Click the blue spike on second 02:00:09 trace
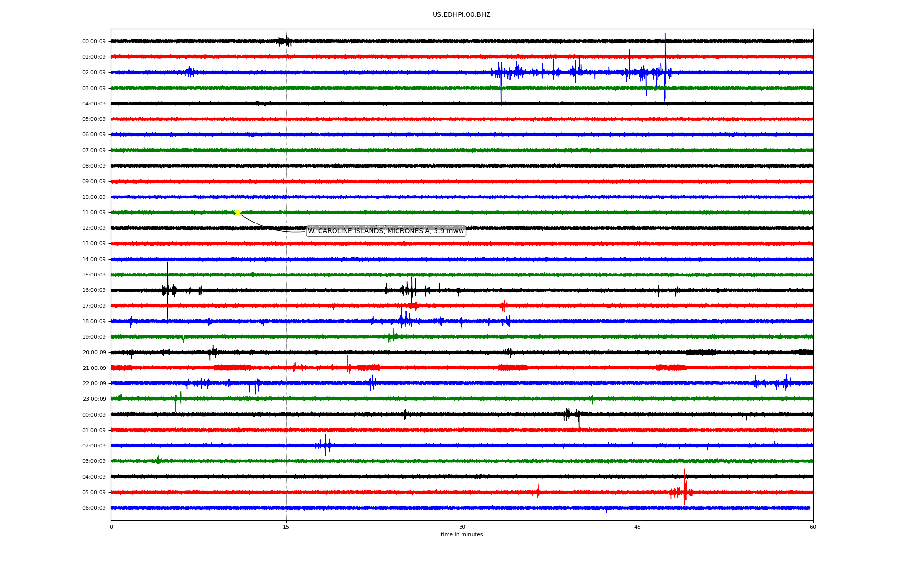Image resolution: width=924 pixels, height=578 pixels. pos(325,445)
